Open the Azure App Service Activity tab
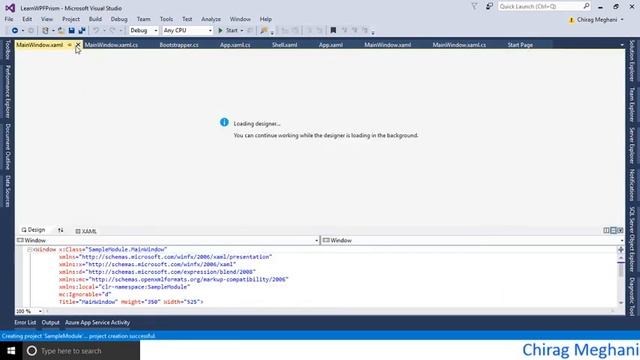This screenshot has width=640, height=360. (98, 322)
